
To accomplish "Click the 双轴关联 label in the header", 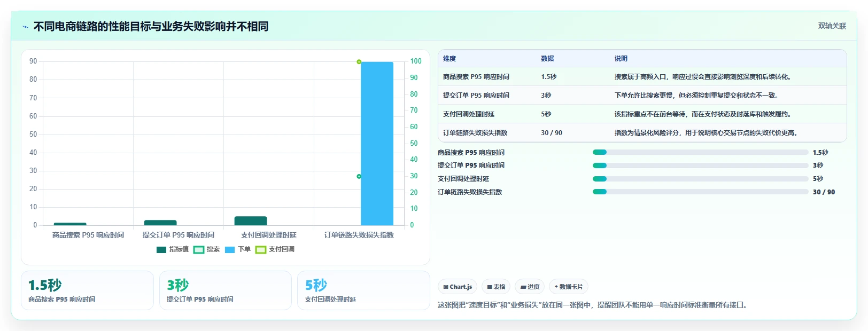I will point(832,26).
